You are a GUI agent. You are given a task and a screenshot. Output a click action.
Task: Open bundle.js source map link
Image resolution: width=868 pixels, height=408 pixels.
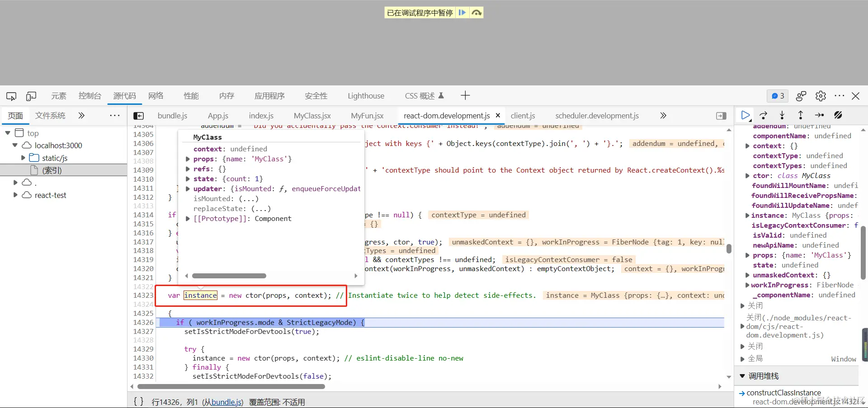[x=227, y=402]
